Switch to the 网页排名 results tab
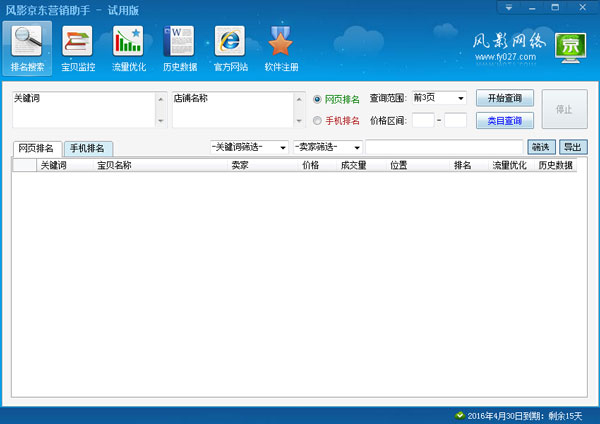The image size is (600, 424). 37,148
